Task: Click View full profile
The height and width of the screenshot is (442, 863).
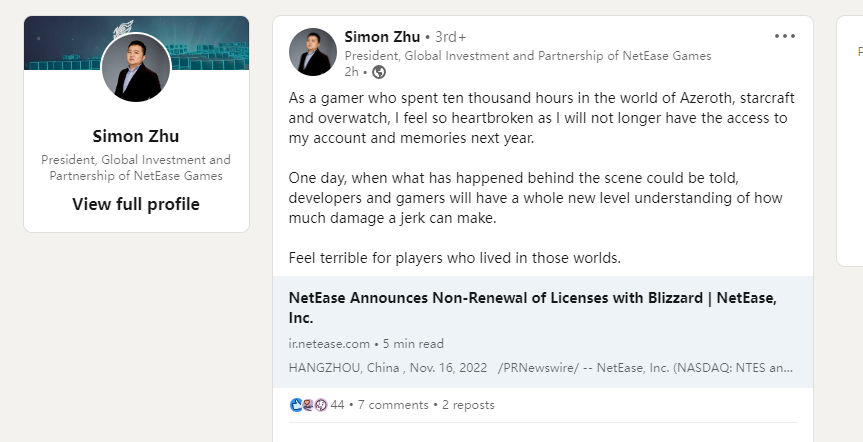Action: pos(136,204)
